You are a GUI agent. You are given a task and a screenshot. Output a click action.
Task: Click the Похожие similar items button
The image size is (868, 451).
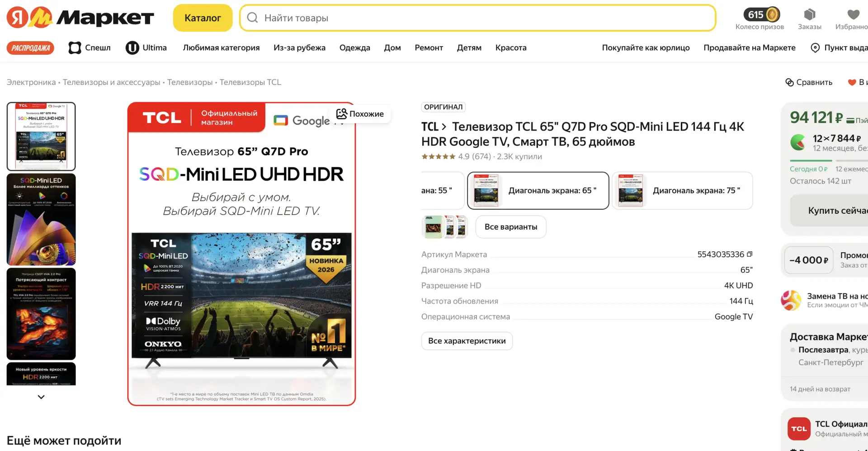pos(360,114)
